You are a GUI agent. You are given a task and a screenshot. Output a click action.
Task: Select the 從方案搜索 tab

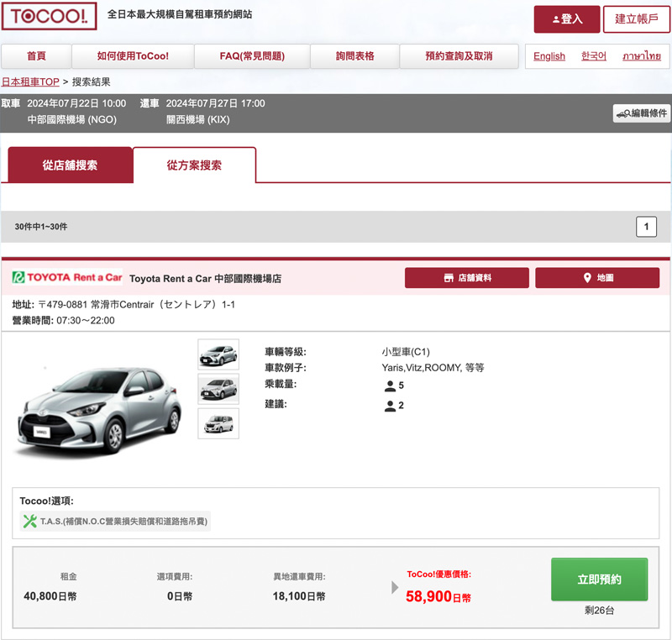coord(194,165)
